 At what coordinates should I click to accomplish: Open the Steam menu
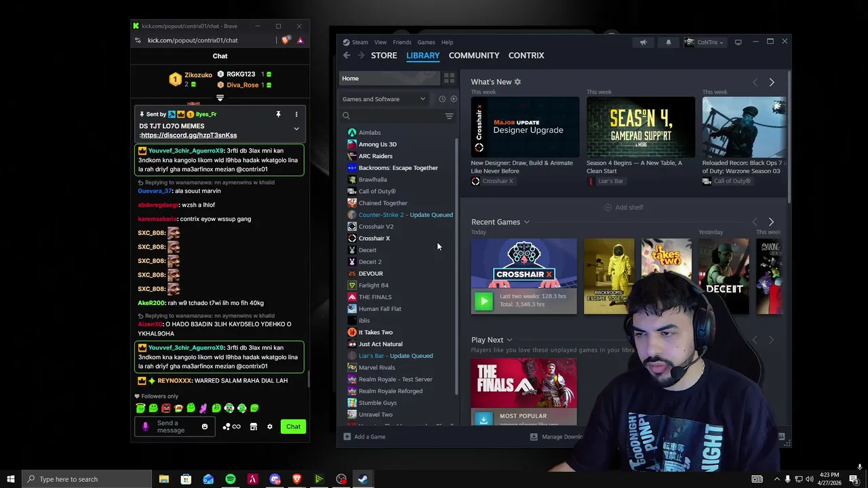pos(360,42)
